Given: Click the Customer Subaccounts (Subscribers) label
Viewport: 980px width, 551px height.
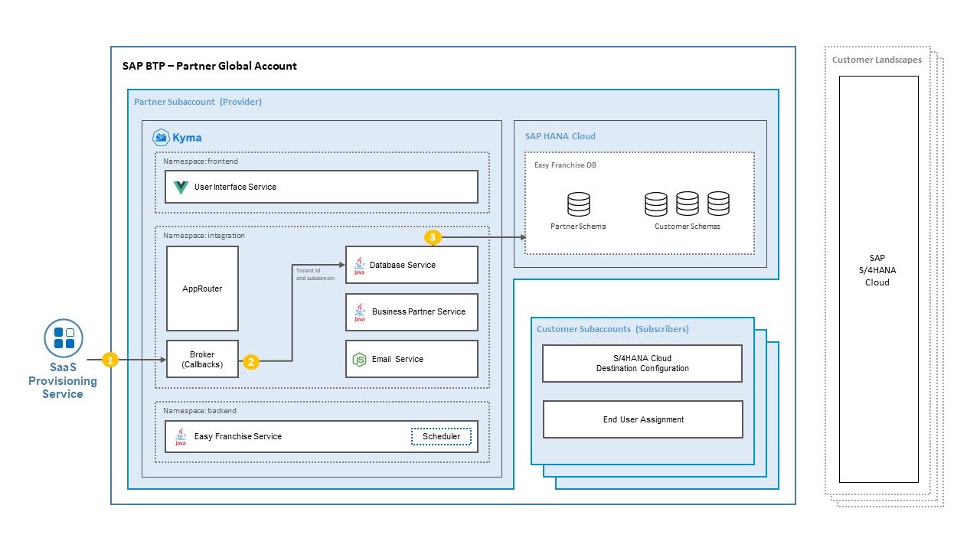Looking at the screenshot, I should tap(612, 329).
